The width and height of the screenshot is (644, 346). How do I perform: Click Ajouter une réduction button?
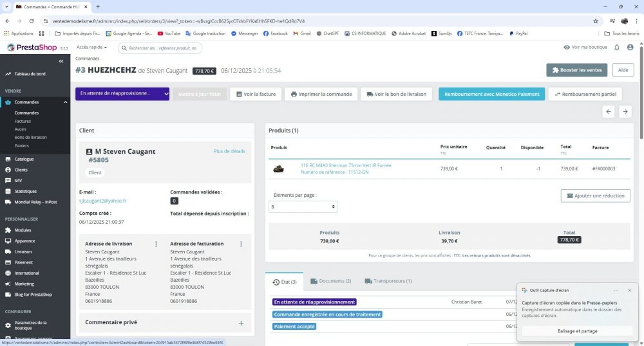[595, 196]
